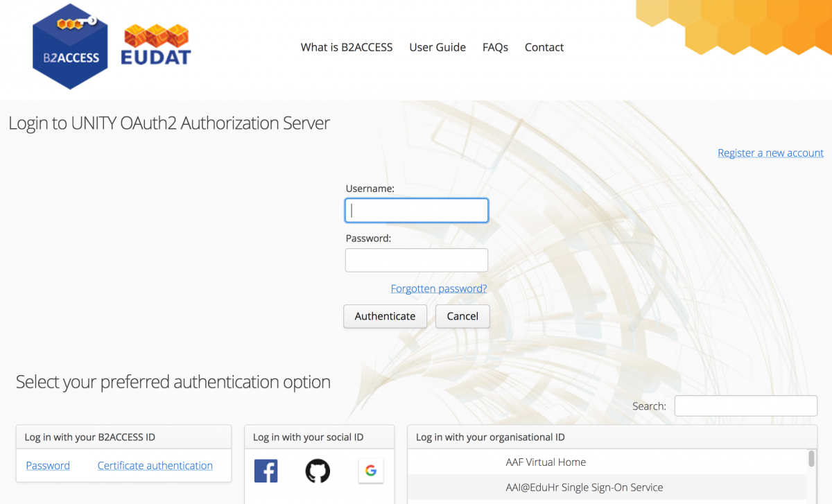Open the User Guide
The width and height of the screenshot is (832, 504).
point(437,47)
